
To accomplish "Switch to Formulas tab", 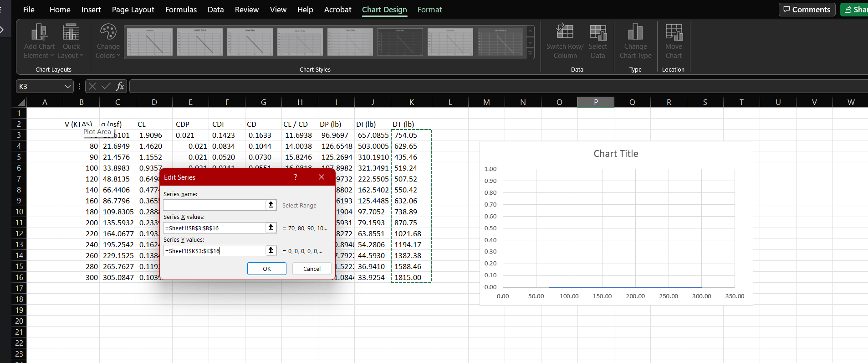I will click(x=181, y=10).
